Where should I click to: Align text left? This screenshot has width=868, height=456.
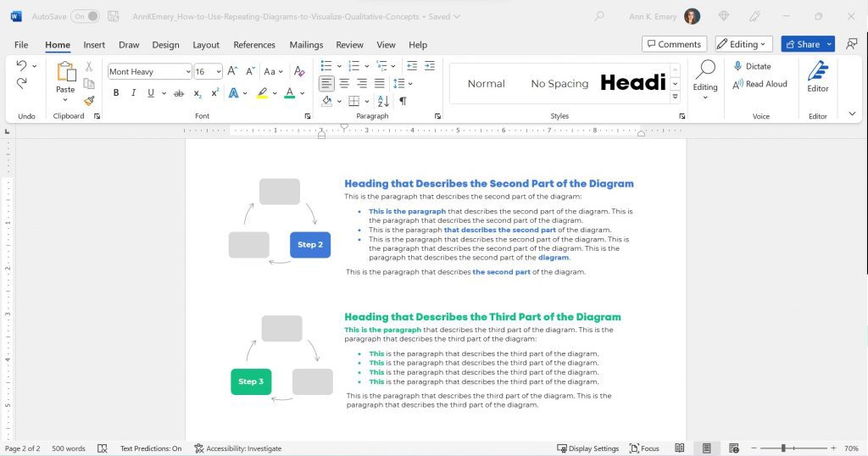(326, 84)
